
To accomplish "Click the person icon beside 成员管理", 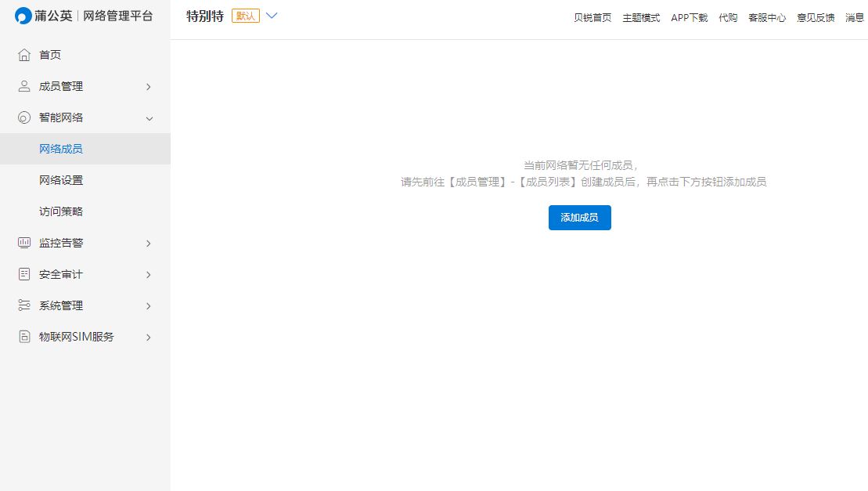I will 24,86.
